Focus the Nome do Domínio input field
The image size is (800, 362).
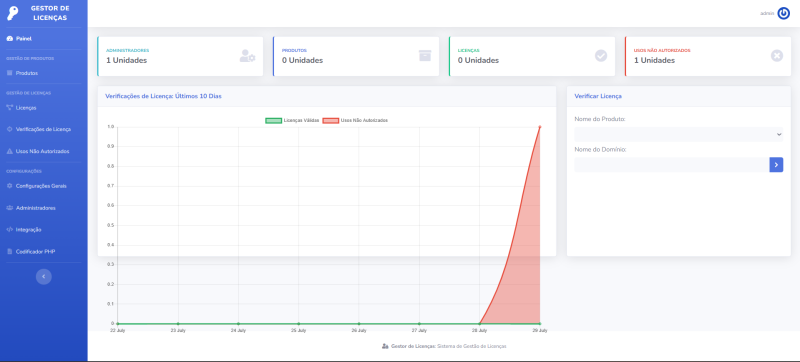tap(671, 165)
